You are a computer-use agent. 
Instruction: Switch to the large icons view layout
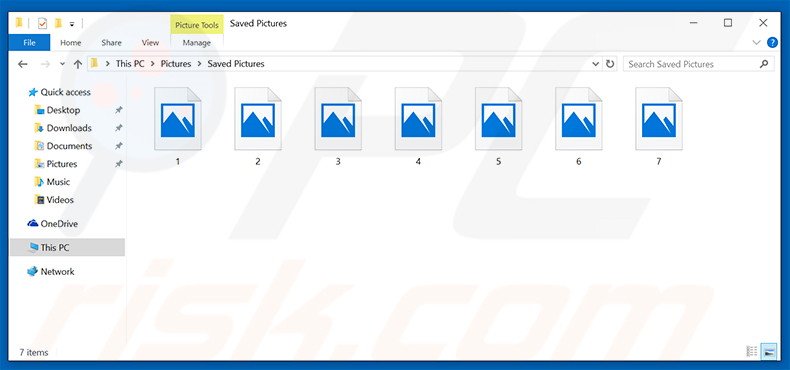click(x=768, y=351)
